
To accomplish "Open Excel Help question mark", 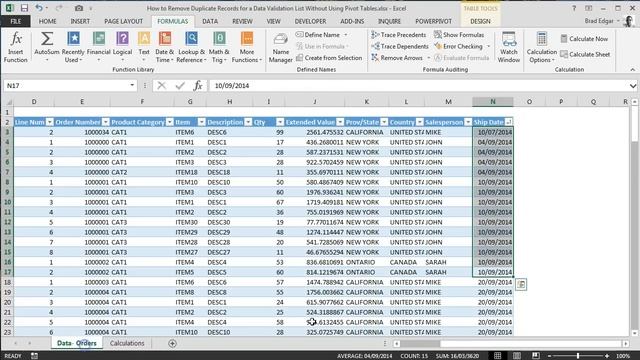I will click(574, 8).
